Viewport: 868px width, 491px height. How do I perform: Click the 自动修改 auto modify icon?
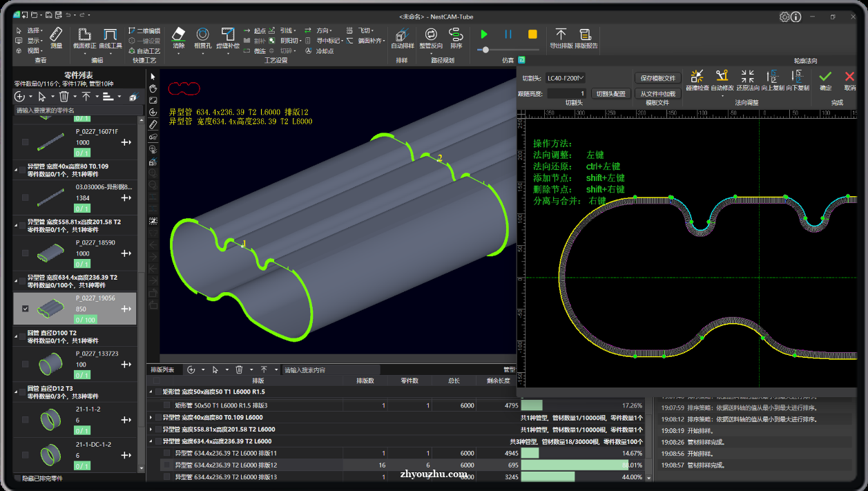pyautogui.click(x=722, y=80)
